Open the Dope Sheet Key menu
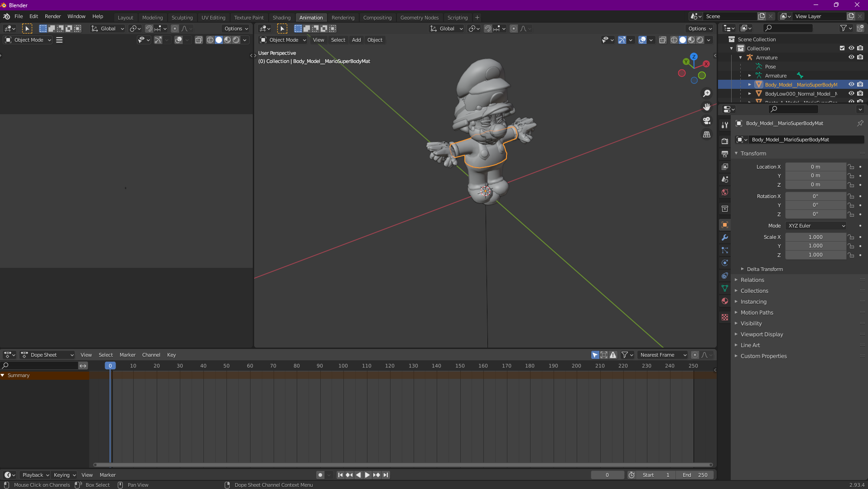This screenshot has height=489, width=868. pyautogui.click(x=171, y=355)
